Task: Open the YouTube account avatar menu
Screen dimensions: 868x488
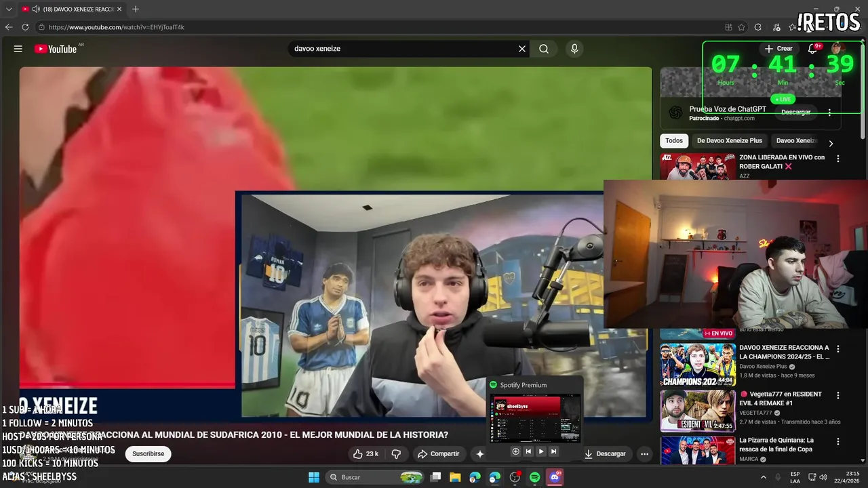Action: coord(837,49)
